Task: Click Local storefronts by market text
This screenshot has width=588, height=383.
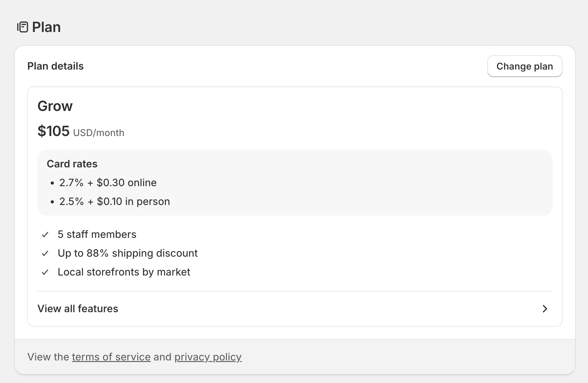Action: 124,272
